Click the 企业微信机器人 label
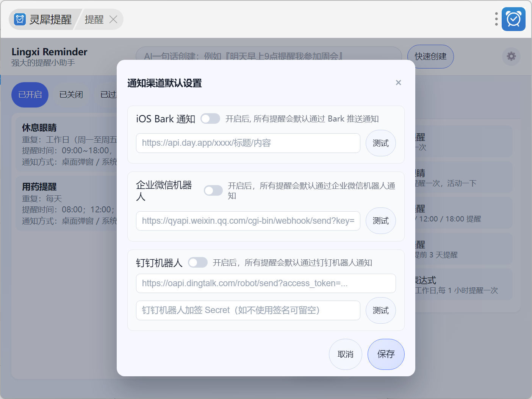This screenshot has width=532, height=399. [164, 190]
